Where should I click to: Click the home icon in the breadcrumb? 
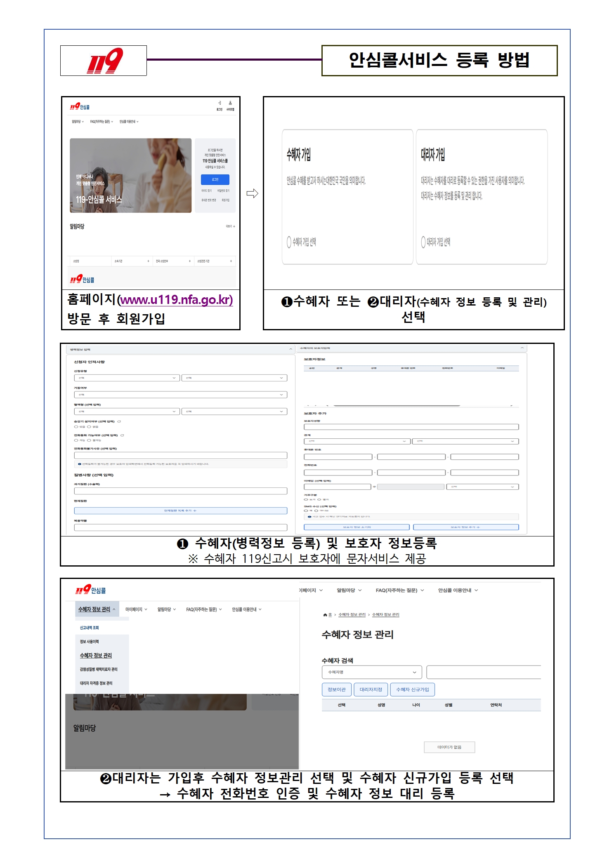point(325,615)
